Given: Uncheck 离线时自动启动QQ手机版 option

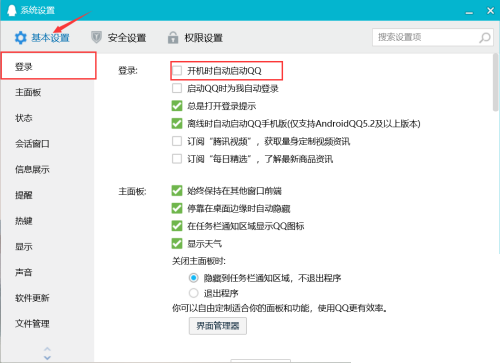Looking at the screenshot, I should (177, 124).
